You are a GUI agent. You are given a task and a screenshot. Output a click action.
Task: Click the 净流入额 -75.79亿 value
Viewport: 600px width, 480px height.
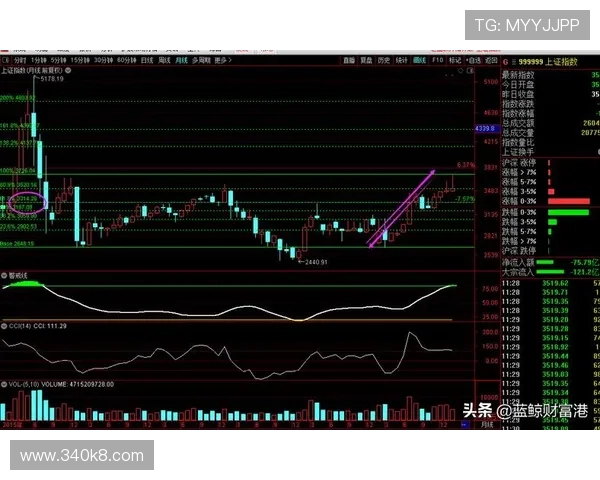[584, 263]
